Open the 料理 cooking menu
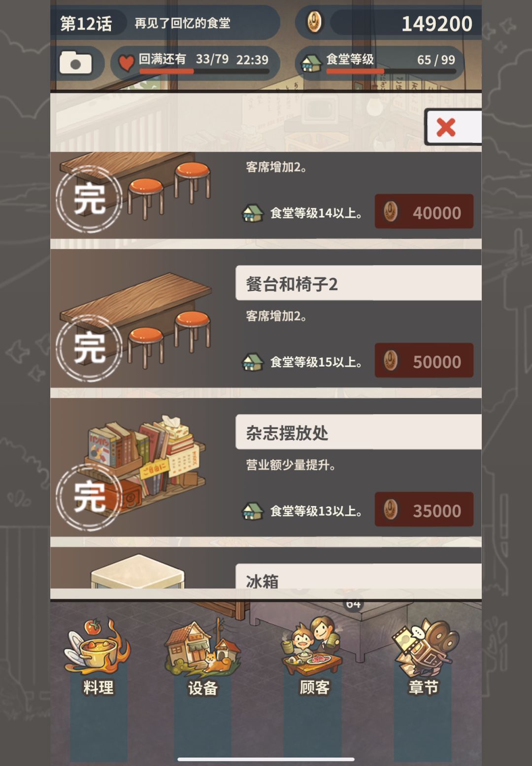 (98, 657)
